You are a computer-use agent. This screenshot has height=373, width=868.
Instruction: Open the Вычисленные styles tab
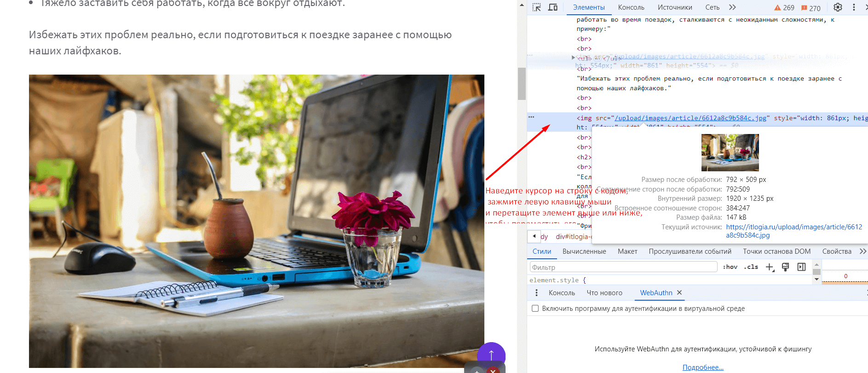click(584, 251)
